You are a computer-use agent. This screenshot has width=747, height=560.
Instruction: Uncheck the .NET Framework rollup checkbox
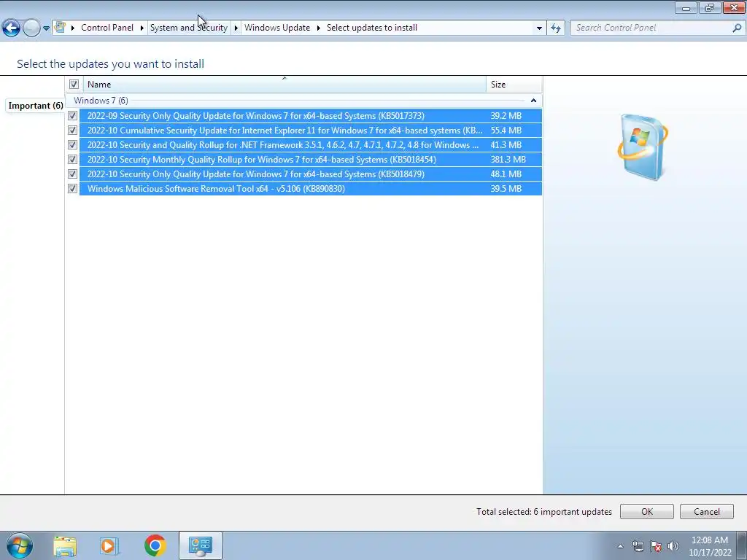[x=72, y=145]
